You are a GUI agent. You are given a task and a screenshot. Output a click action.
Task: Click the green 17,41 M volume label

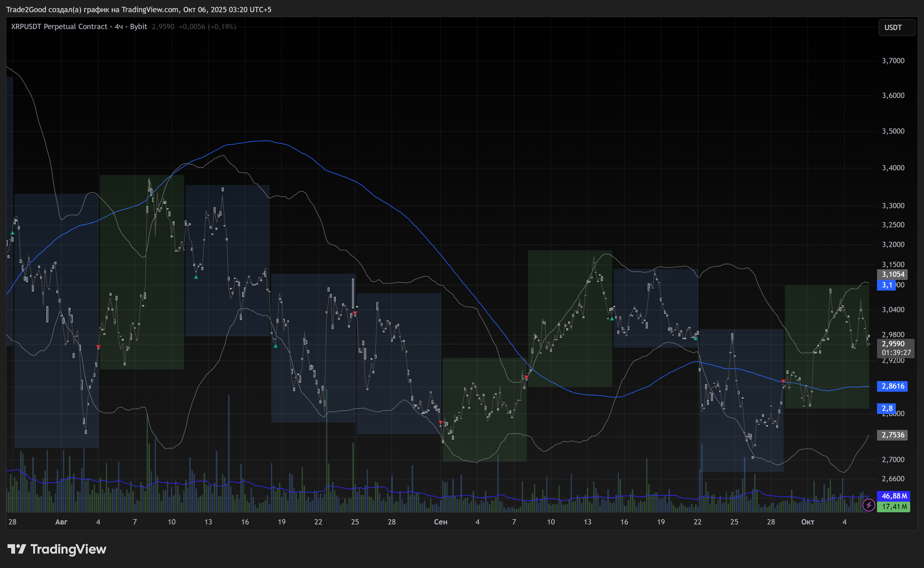point(894,507)
